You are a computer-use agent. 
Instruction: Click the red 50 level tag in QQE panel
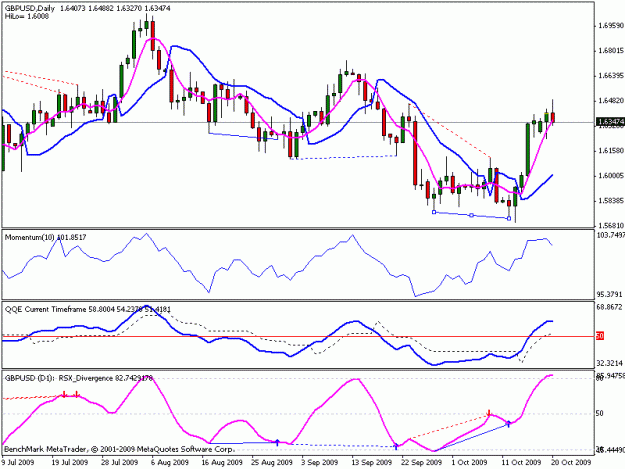pyautogui.click(x=600, y=336)
